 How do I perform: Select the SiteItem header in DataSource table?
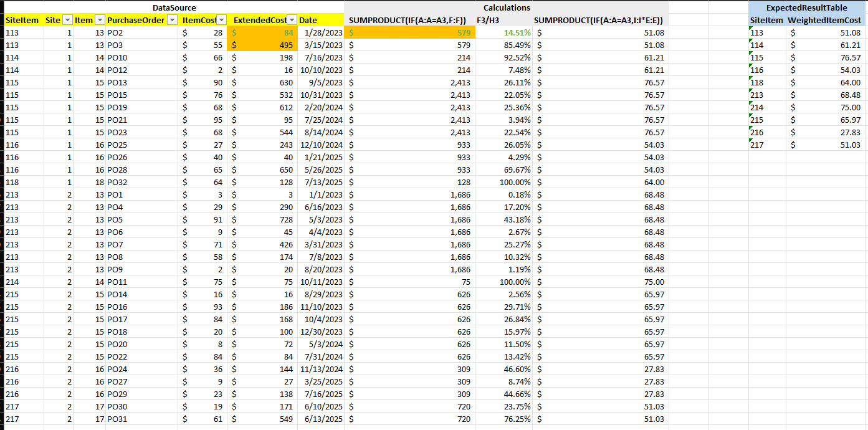coord(24,20)
